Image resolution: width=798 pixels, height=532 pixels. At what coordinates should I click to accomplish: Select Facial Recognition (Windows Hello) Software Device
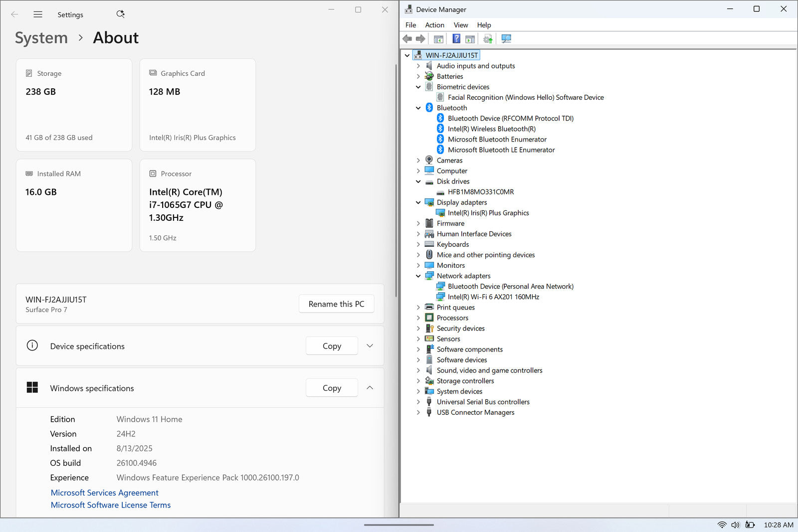tap(526, 97)
